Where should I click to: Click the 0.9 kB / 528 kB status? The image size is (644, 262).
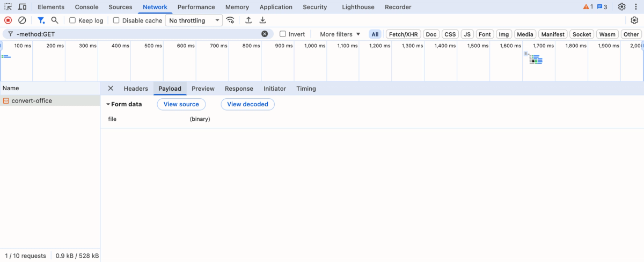[x=77, y=256]
